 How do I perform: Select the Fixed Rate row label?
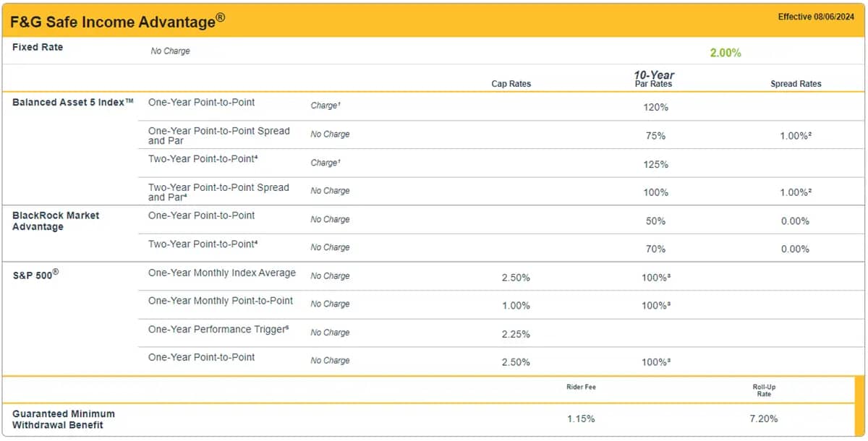(38, 47)
